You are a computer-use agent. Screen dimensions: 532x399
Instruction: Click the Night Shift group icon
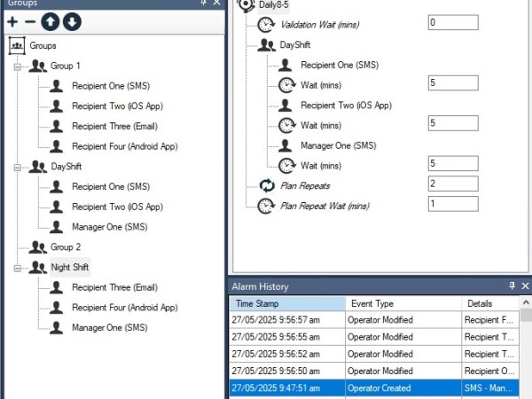(37, 268)
